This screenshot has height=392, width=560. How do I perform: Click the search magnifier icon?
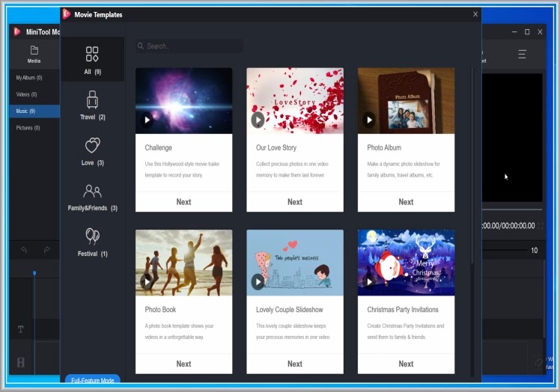(x=141, y=46)
